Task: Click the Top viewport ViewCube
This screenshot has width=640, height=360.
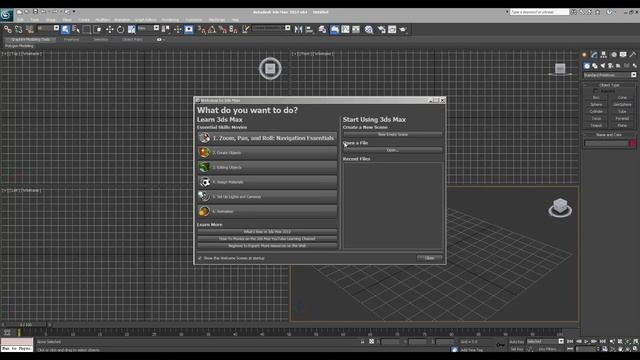Action: tap(270, 69)
